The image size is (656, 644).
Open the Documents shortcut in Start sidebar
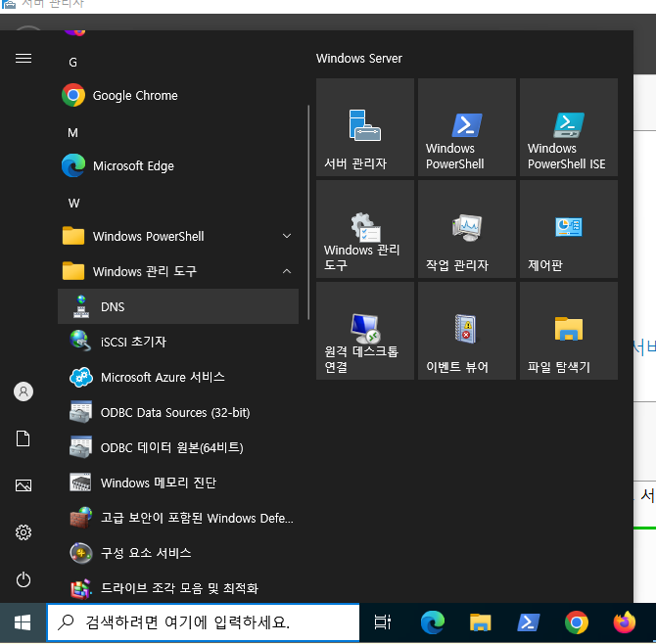coord(23,438)
